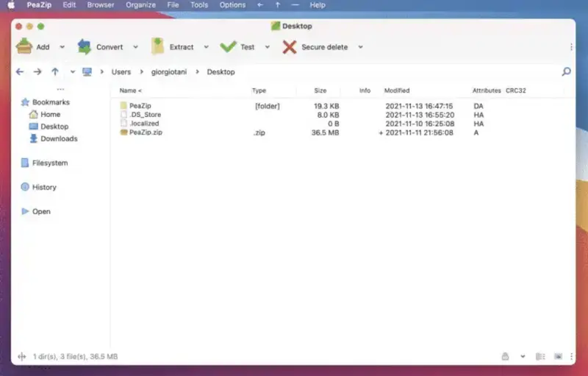Click the left arrow in the menu bar
Image resolution: width=588 pixels, height=376 pixels.
(260, 5)
